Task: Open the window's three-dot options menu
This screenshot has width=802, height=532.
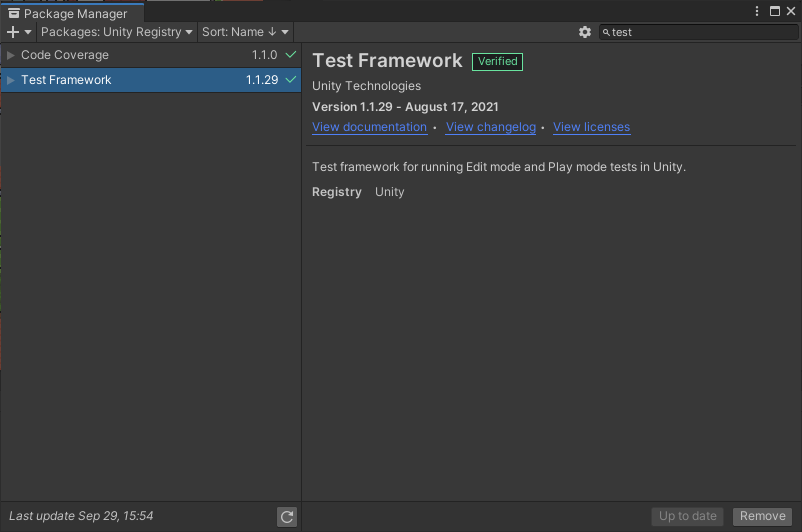Action: (755, 11)
